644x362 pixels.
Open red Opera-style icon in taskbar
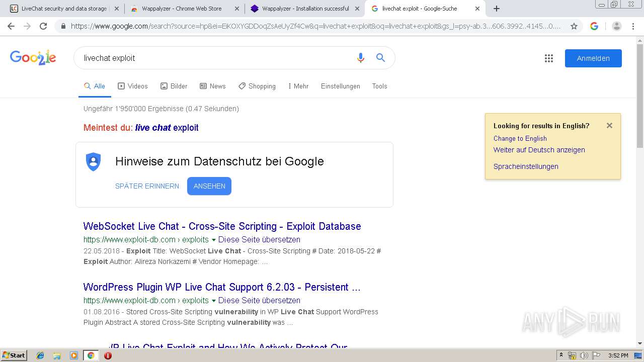(x=108, y=355)
